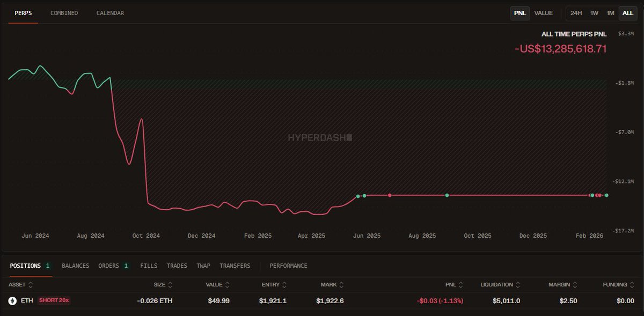Click the ETH coin icon in positions row

click(x=12, y=301)
